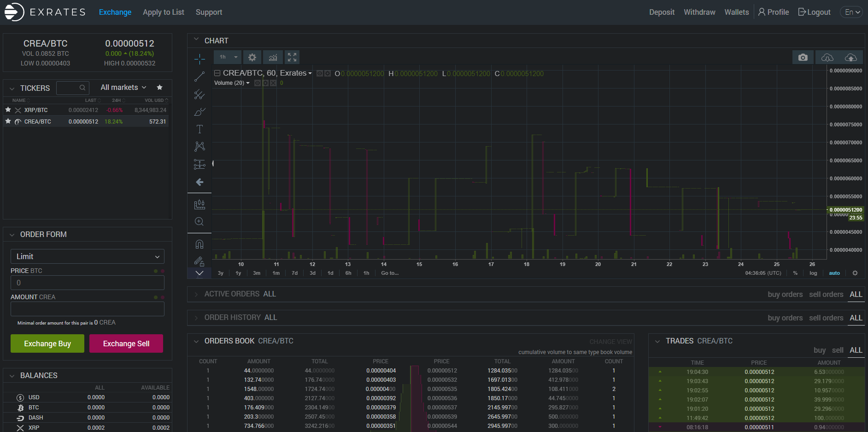Viewport: 868px width, 432px height.
Task: Collapse the chart legend box
Action: pos(217,73)
